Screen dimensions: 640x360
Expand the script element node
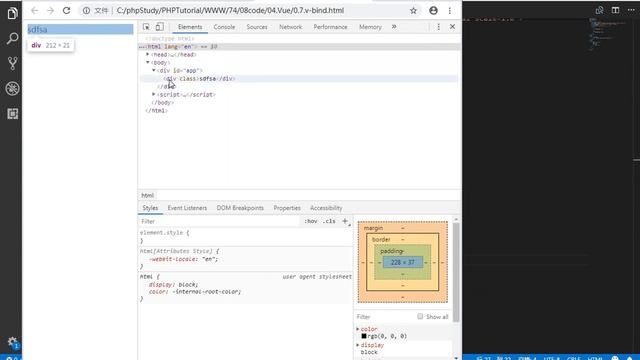154,94
